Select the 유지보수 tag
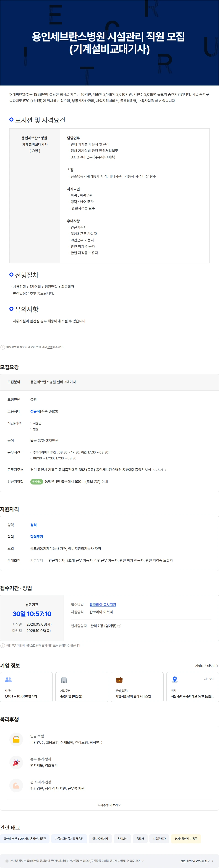 (x=122, y=839)
